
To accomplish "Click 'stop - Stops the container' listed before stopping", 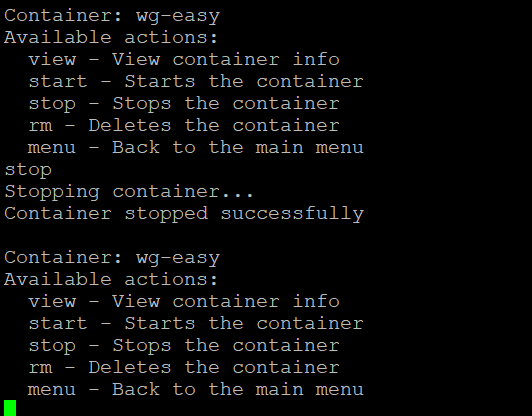I will [x=184, y=104].
